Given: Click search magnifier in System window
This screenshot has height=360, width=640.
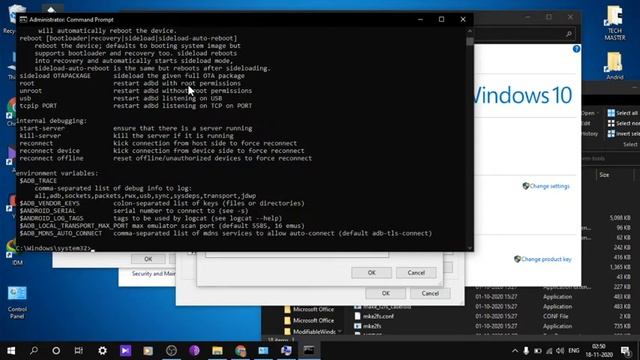Looking at the screenshot, I should pos(569,34).
